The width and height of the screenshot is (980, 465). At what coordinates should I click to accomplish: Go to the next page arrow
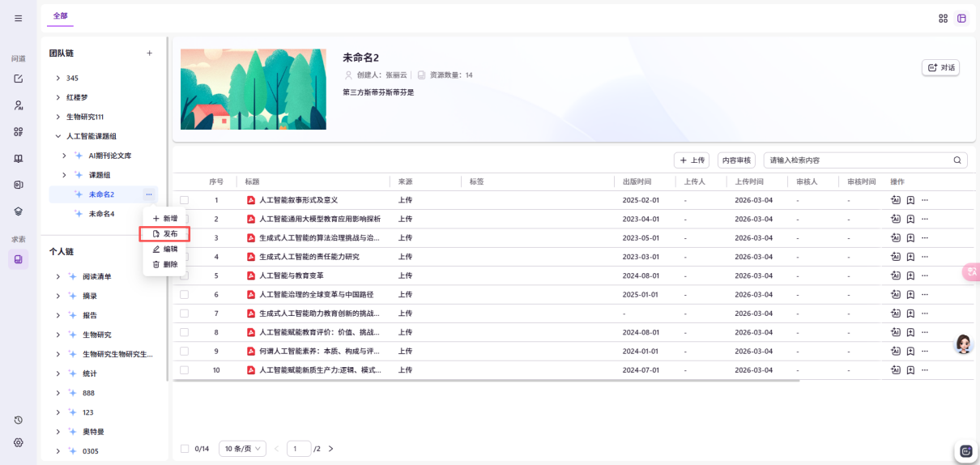tap(330, 449)
